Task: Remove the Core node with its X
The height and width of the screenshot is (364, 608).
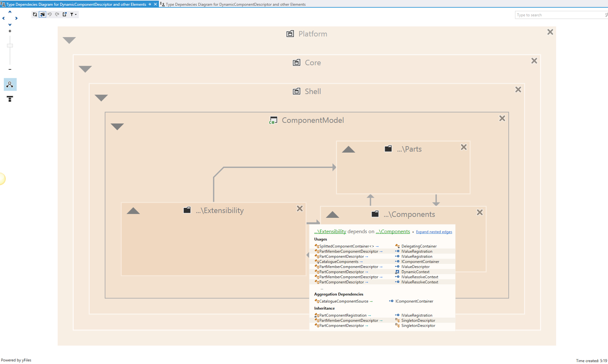Action: (534, 61)
